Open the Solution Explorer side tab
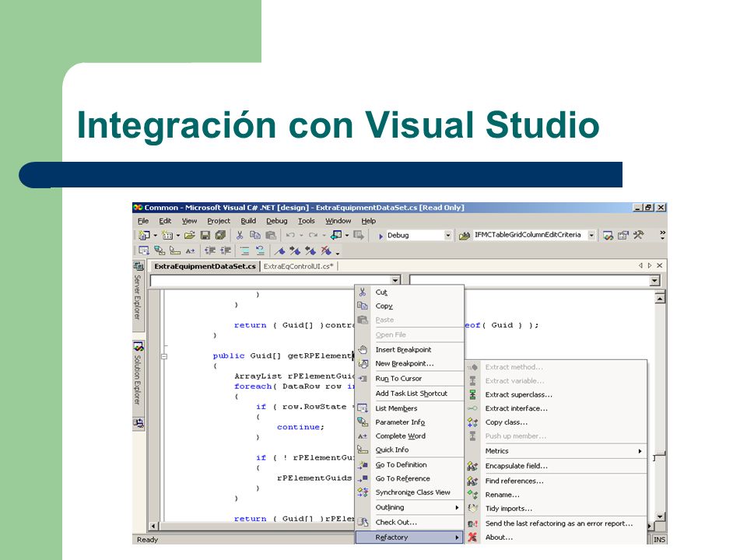747x560 pixels. click(x=138, y=380)
